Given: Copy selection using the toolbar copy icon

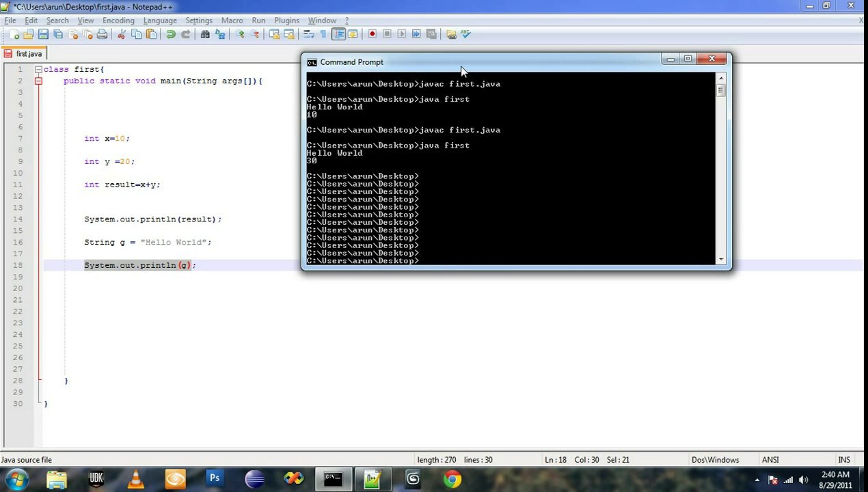Looking at the screenshot, I should tap(136, 34).
